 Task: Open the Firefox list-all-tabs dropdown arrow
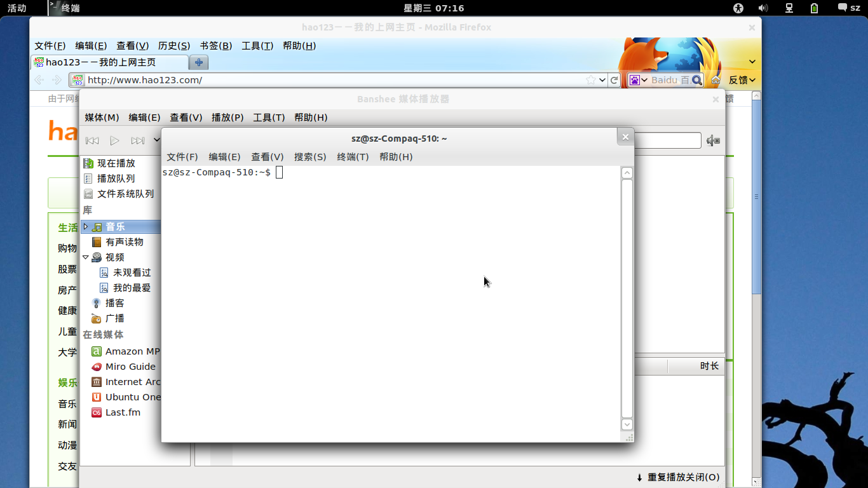(x=752, y=62)
